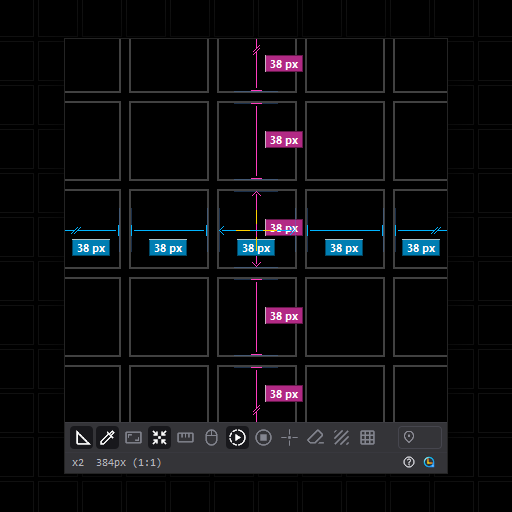
Task: Click the orange and blue app logo icon
Action: pos(429,462)
